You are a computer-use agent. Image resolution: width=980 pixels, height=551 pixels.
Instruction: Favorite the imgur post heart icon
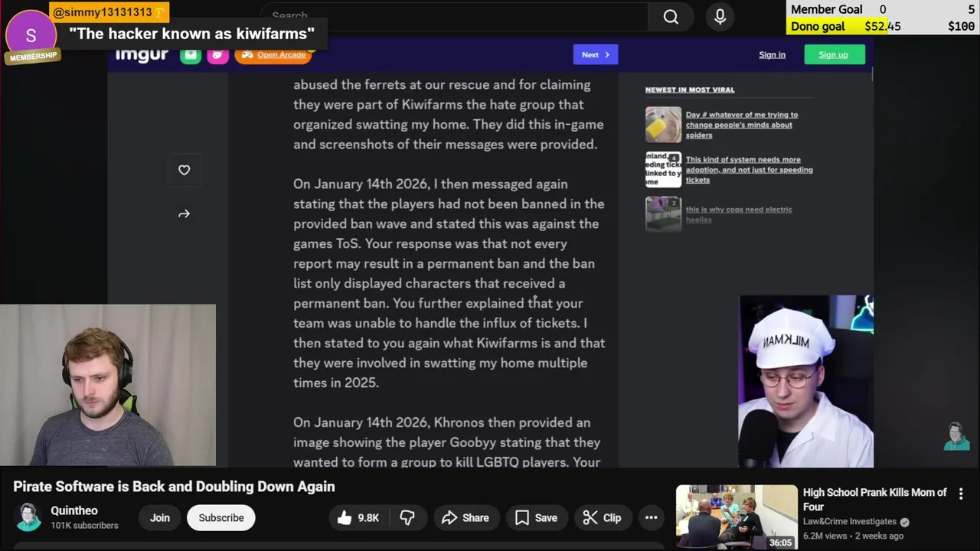(x=184, y=170)
